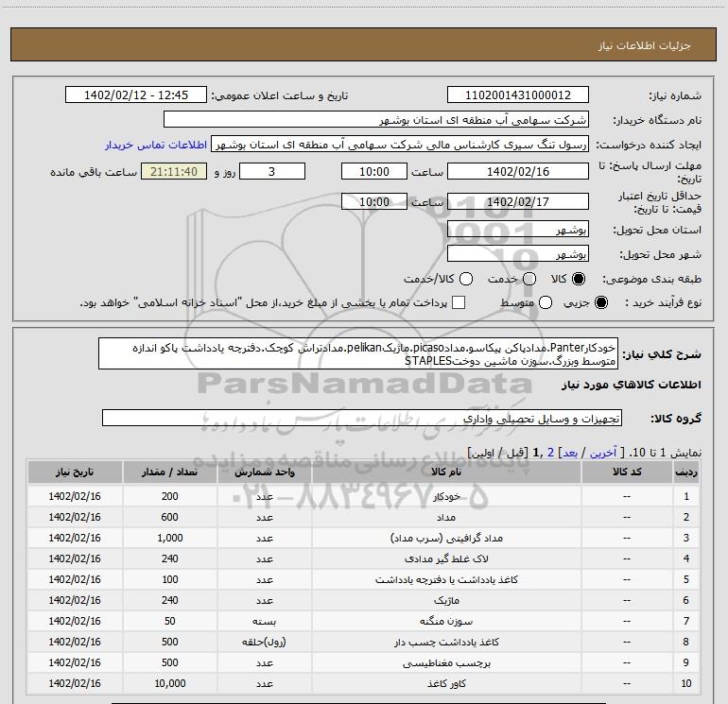
Task: Select the جزیی purchase type radio
Action: pos(601,302)
